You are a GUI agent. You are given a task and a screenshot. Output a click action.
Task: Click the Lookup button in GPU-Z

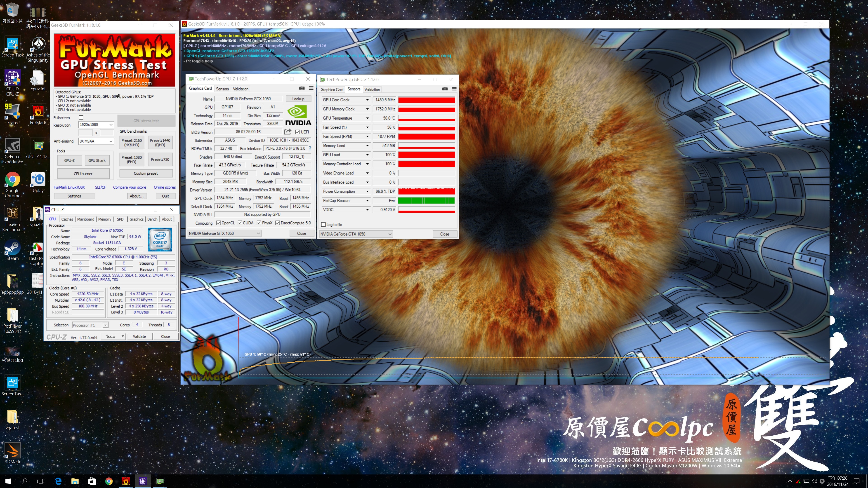[x=298, y=99]
